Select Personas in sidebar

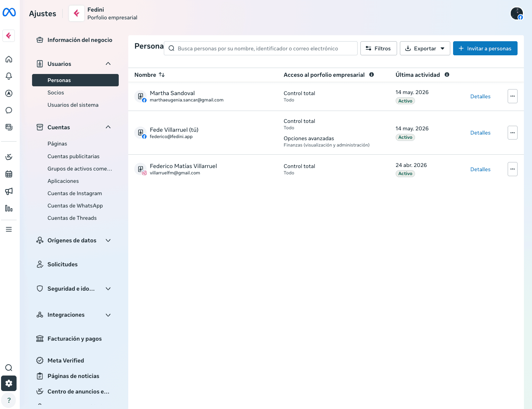point(75,80)
